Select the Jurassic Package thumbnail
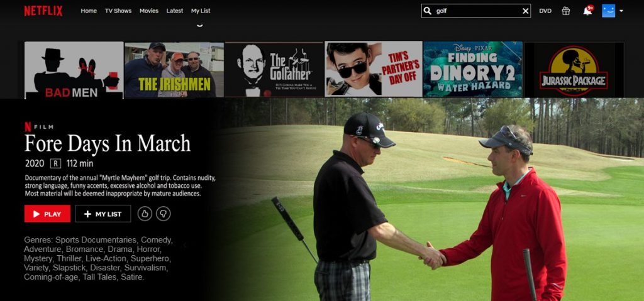Viewport: 644px width, 301px height. click(574, 70)
